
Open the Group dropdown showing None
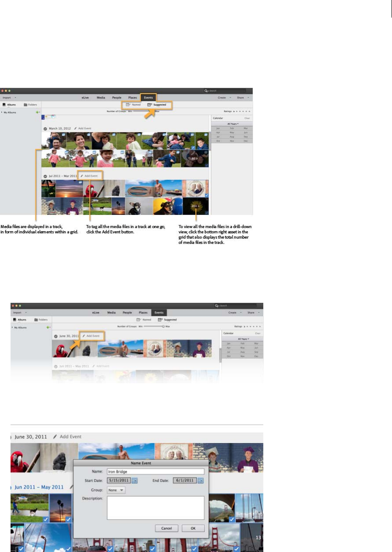[116, 490]
